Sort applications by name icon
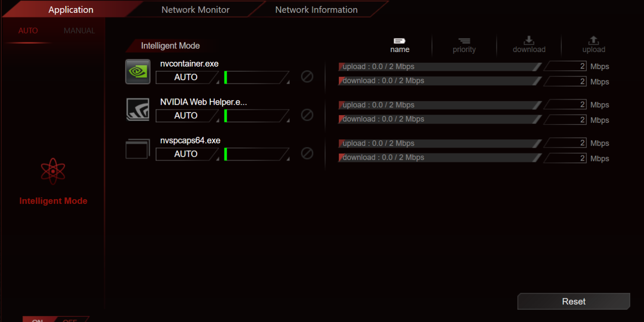The width and height of the screenshot is (644, 322). click(x=400, y=41)
